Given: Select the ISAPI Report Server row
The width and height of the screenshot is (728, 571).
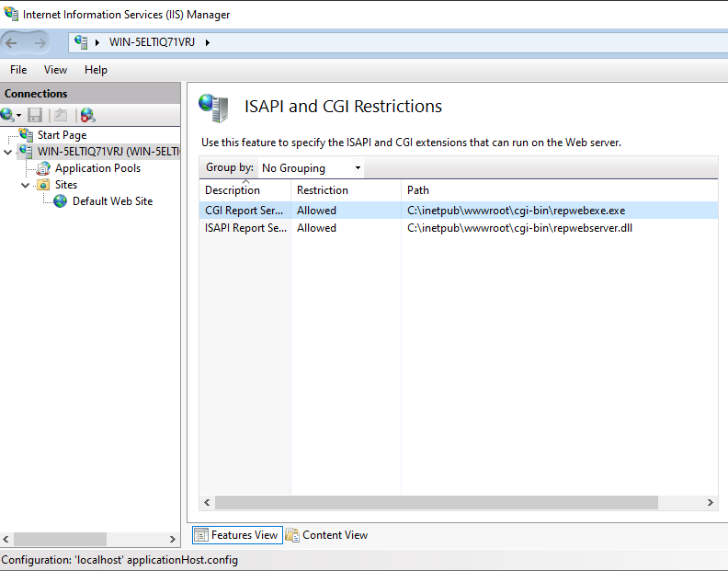Looking at the screenshot, I should (x=245, y=228).
